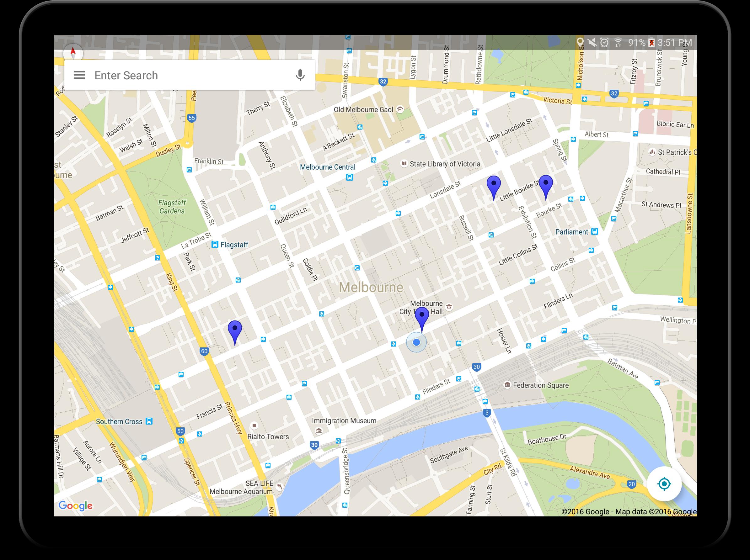Tap the Immigration Museum label
The width and height of the screenshot is (750, 560).
[344, 421]
